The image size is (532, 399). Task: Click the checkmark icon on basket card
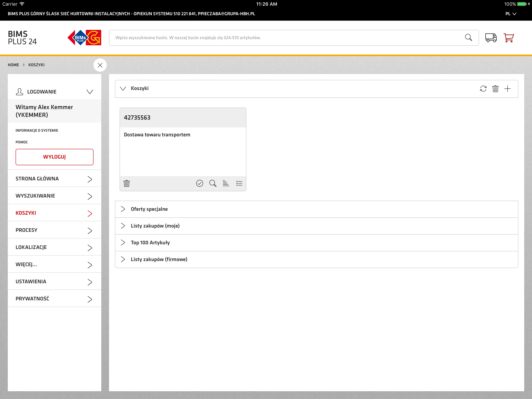pyautogui.click(x=199, y=183)
